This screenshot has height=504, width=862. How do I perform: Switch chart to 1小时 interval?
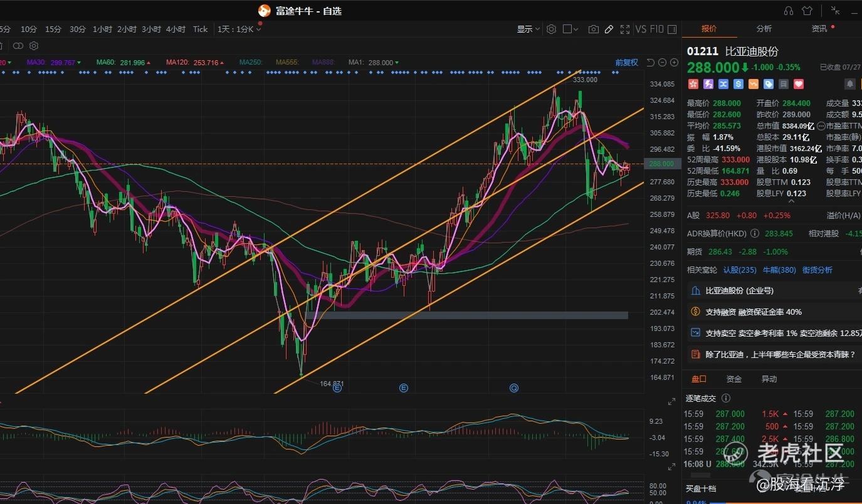102,29
